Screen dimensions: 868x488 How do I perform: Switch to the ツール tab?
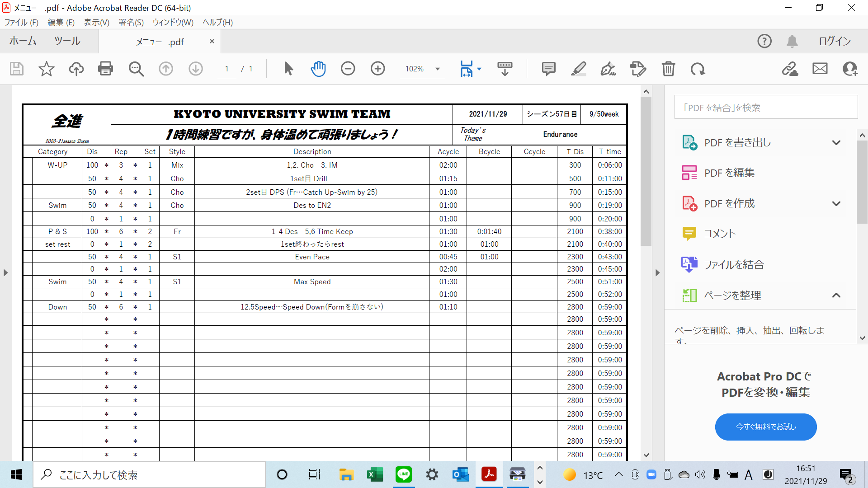[x=67, y=41]
